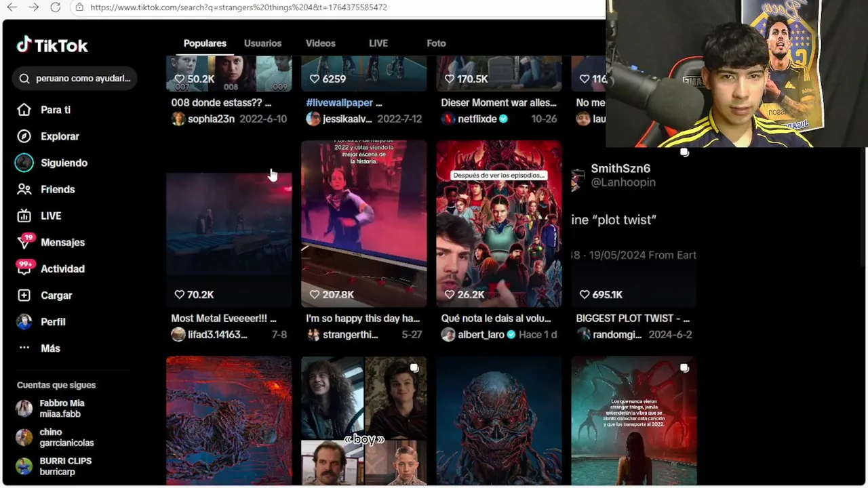The width and height of the screenshot is (868, 488).
Task: Open the Friends icon in the sidebar
Action: coord(24,189)
